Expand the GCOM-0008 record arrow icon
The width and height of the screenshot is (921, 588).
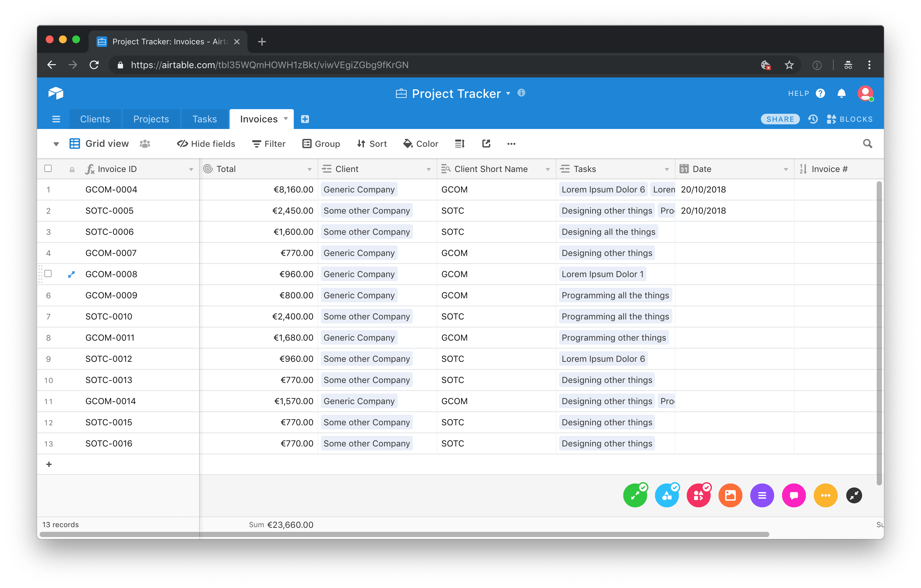pyautogui.click(x=71, y=274)
